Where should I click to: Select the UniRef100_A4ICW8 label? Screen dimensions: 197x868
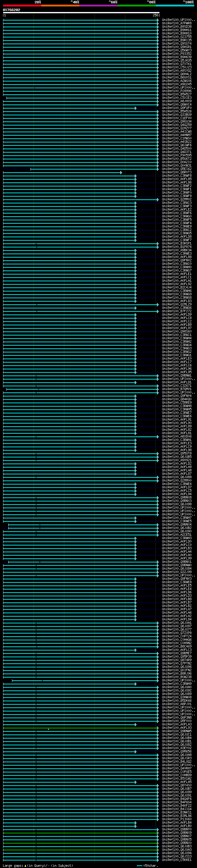[x=176, y=131]
